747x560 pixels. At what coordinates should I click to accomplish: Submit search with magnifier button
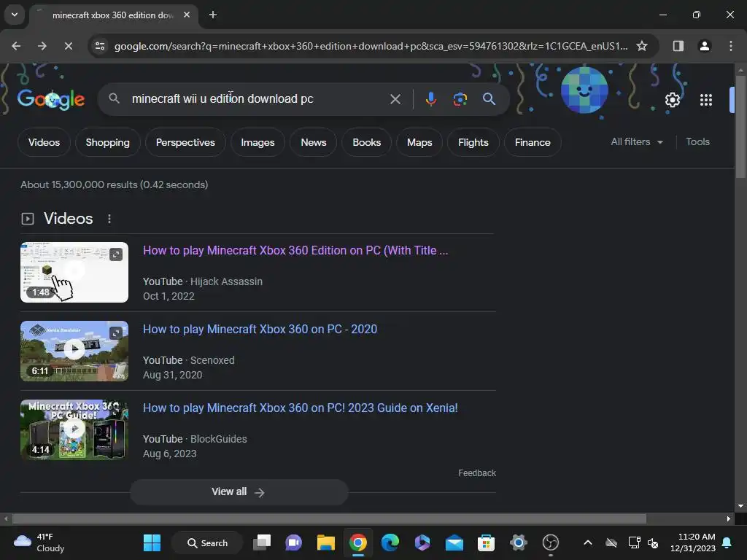click(x=489, y=99)
